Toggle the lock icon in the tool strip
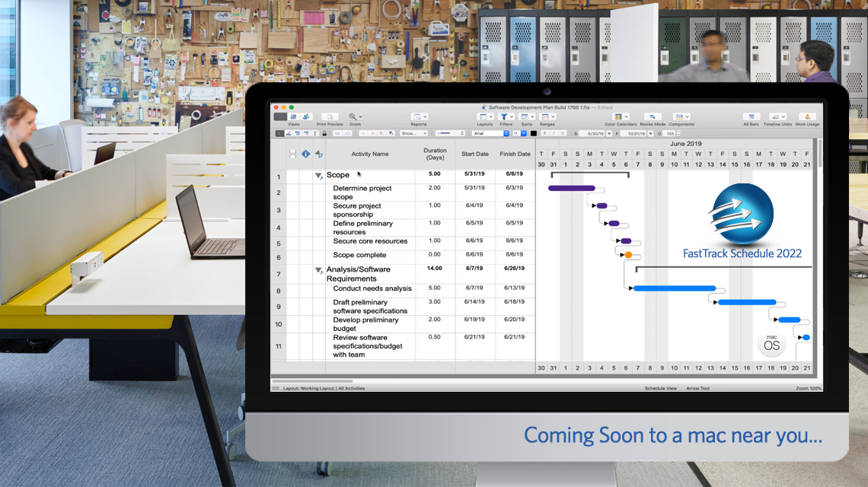Viewport: 868px width, 487px height. click(x=324, y=133)
